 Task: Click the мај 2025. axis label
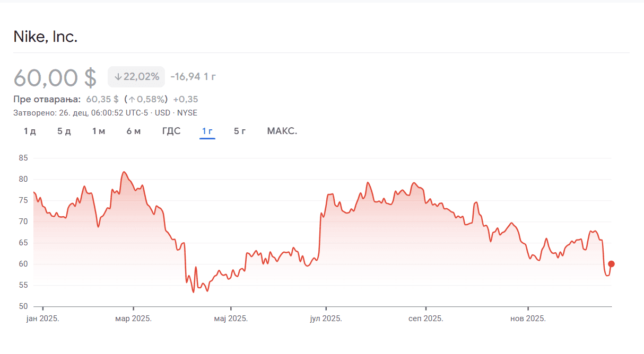point(230,319)
